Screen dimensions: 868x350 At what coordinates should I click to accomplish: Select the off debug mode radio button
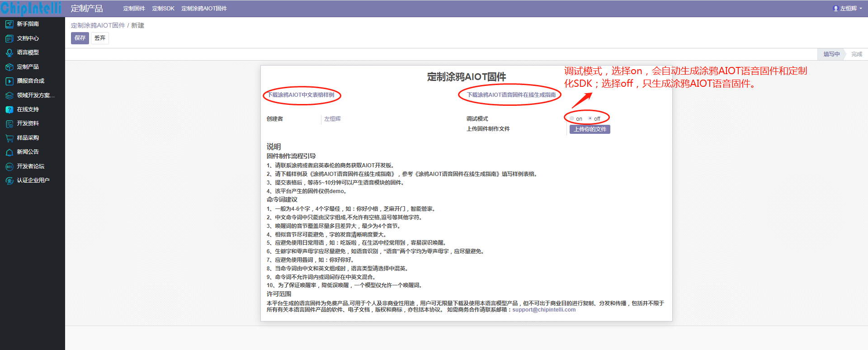tap(590, 118)
